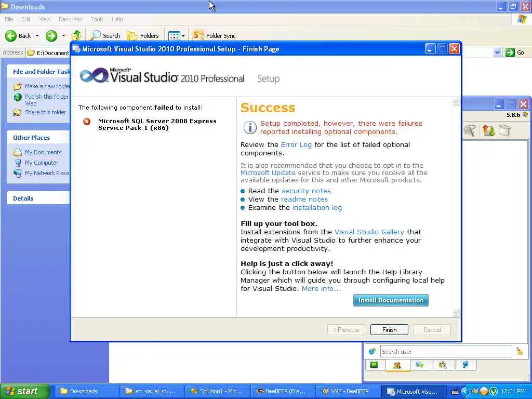This screenshot has height=399, width=532.
Task: Click the uTorrent system tray icon
Action: click(494, 391)
